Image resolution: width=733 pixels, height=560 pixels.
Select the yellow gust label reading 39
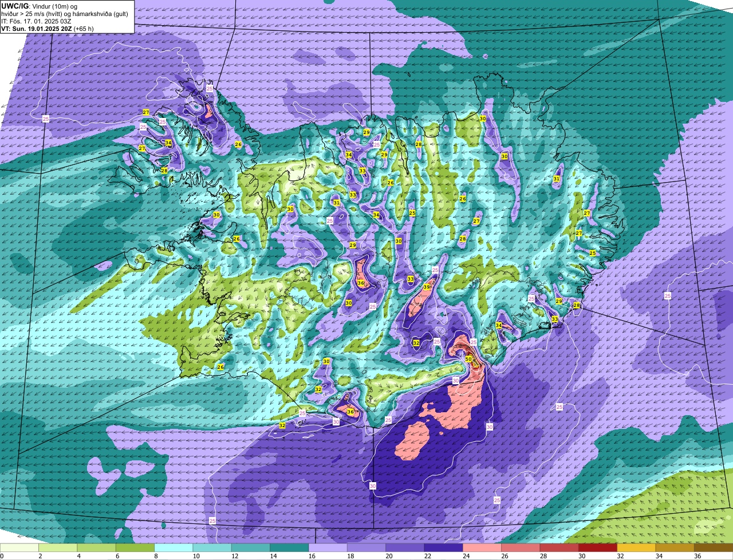tap(427, 287)
